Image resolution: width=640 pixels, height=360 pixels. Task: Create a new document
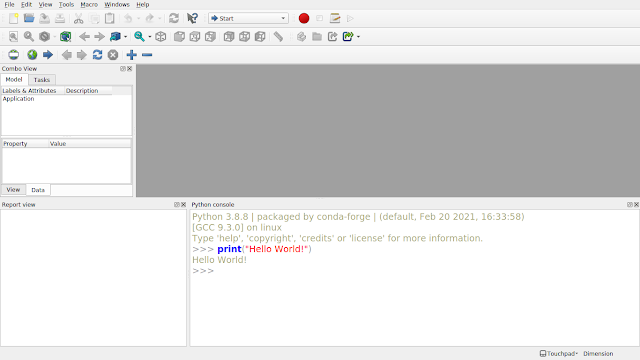[x=13, y=18]
